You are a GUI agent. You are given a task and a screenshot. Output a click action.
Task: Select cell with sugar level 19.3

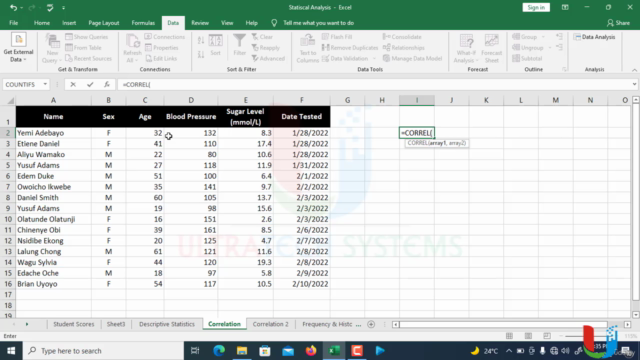(245, 262)
